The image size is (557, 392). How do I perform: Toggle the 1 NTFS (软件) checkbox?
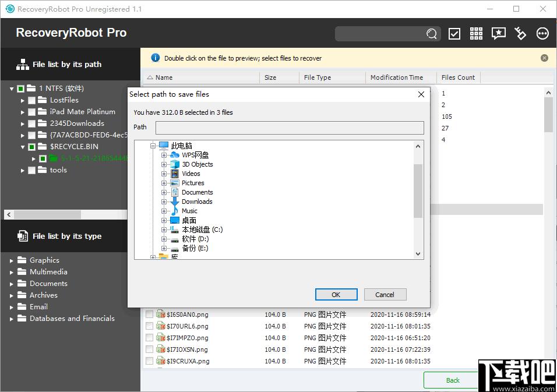pos(20,89)
